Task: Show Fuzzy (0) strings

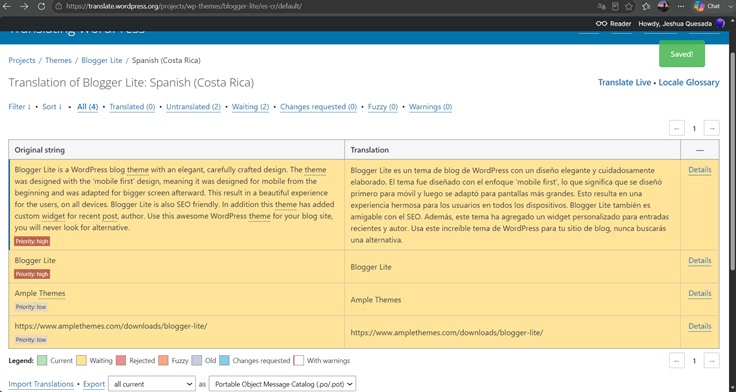Action: pos(383,107)
